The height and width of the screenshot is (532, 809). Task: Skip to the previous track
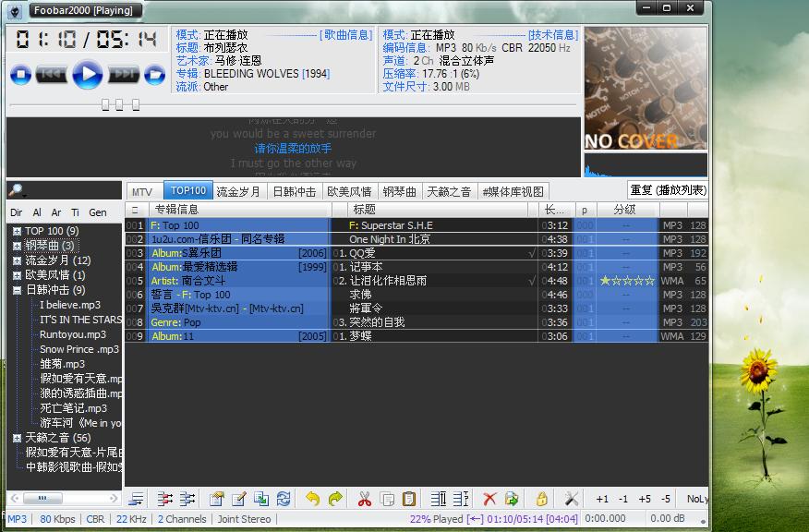tap(51, 74)
